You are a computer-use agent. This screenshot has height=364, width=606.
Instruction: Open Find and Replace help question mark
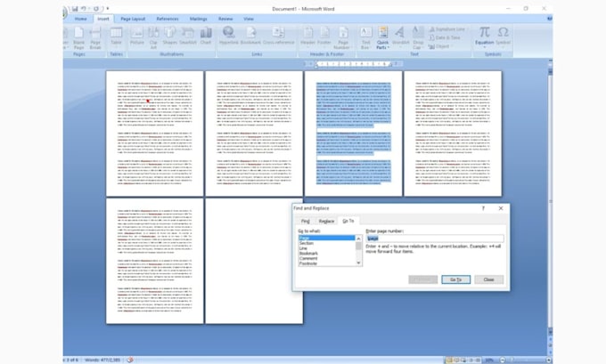coord(483,208)
